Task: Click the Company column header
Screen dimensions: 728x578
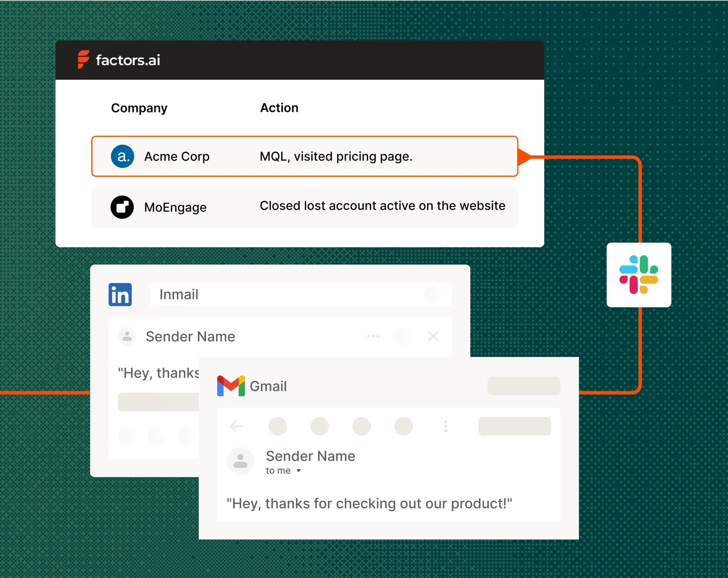Action: (139, 108)
